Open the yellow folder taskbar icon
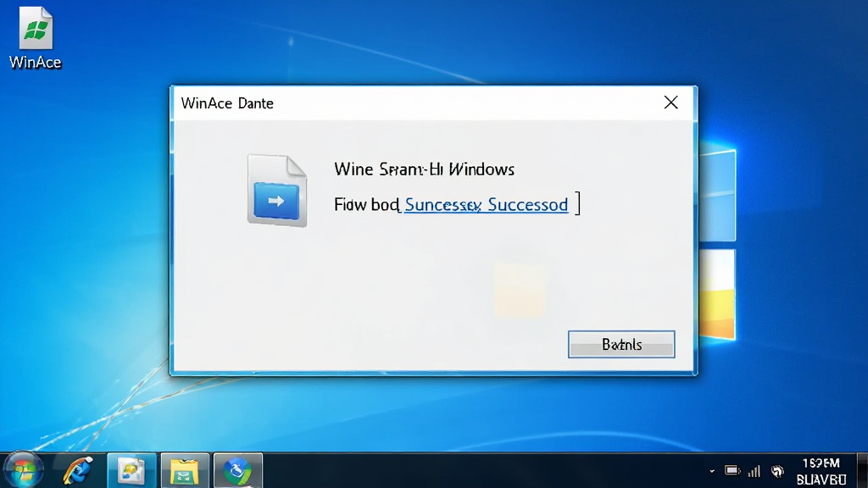Screen dimensions: 868x488 (x=184, y=471)
